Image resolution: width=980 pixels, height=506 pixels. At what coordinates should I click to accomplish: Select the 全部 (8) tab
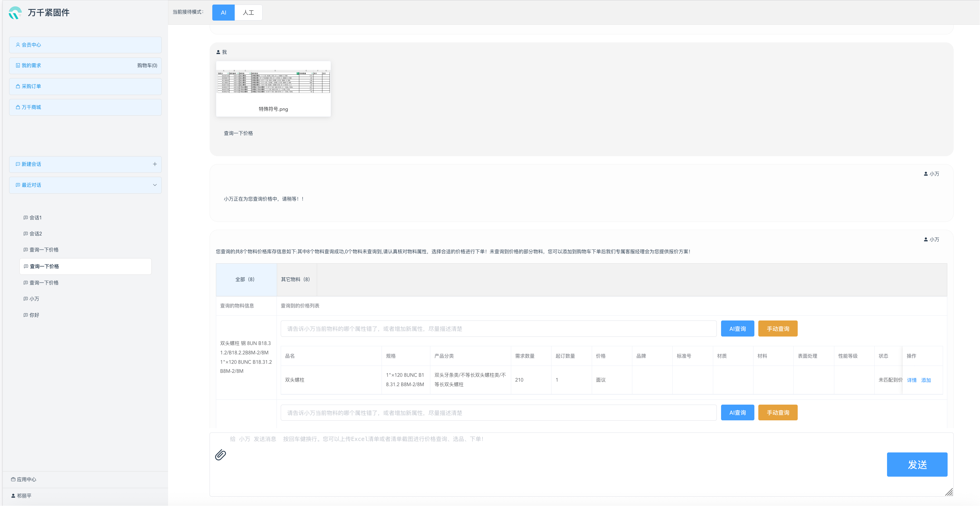point(245,279)
